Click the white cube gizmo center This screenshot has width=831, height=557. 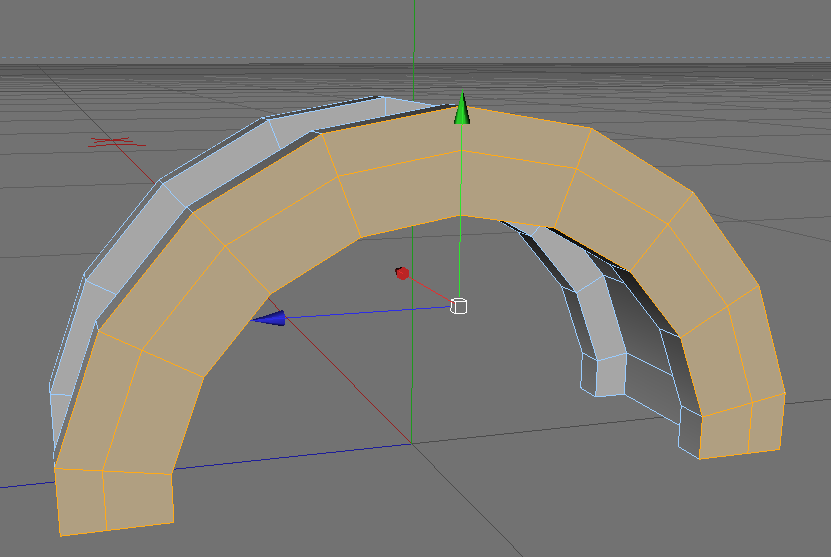[x=458, y=306]
